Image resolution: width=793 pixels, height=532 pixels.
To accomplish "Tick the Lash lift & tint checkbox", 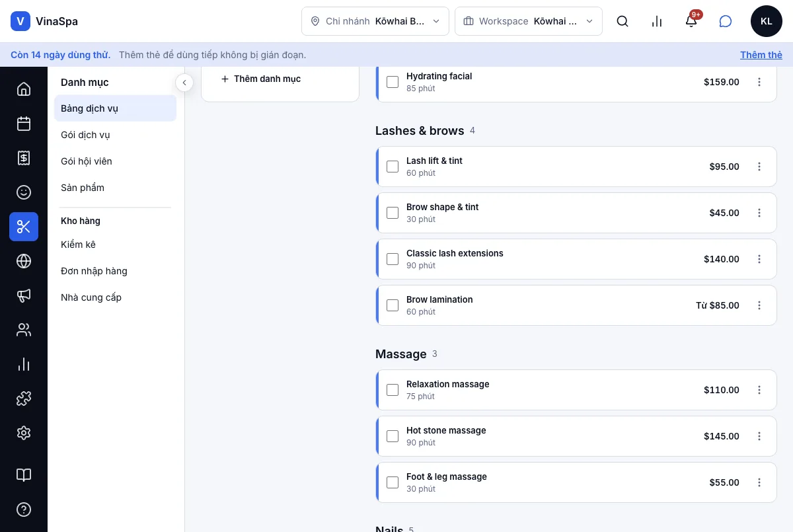I will coord(393,167).
